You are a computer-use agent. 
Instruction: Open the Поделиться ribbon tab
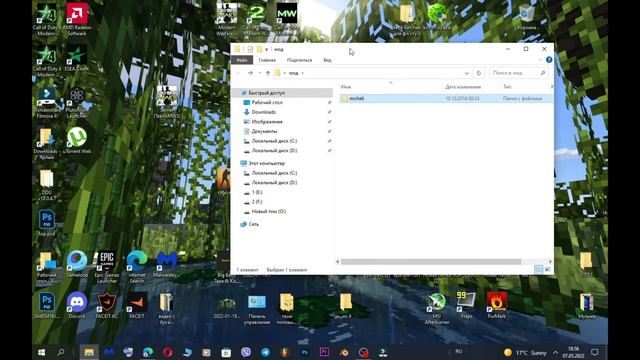point(299,60)
